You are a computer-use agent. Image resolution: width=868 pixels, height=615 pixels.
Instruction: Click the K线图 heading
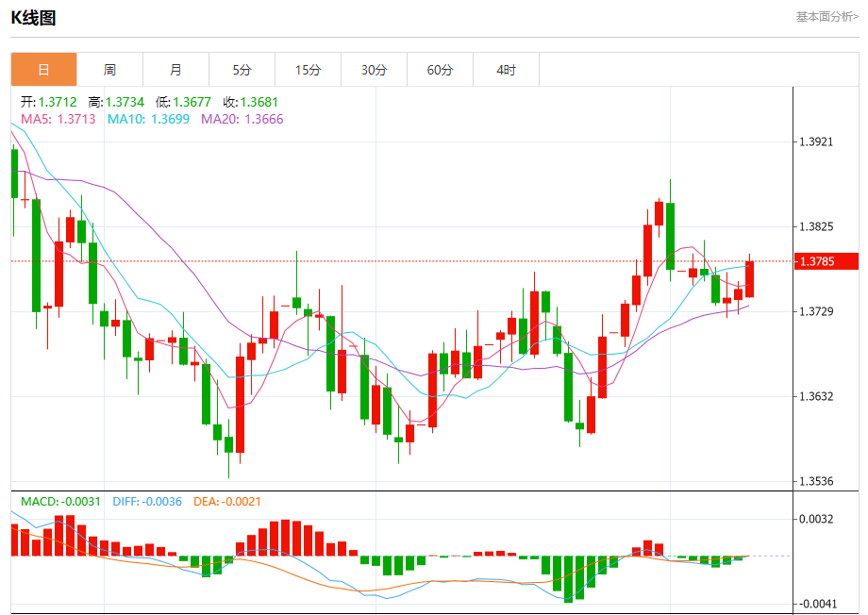click(x=33, y=18)
